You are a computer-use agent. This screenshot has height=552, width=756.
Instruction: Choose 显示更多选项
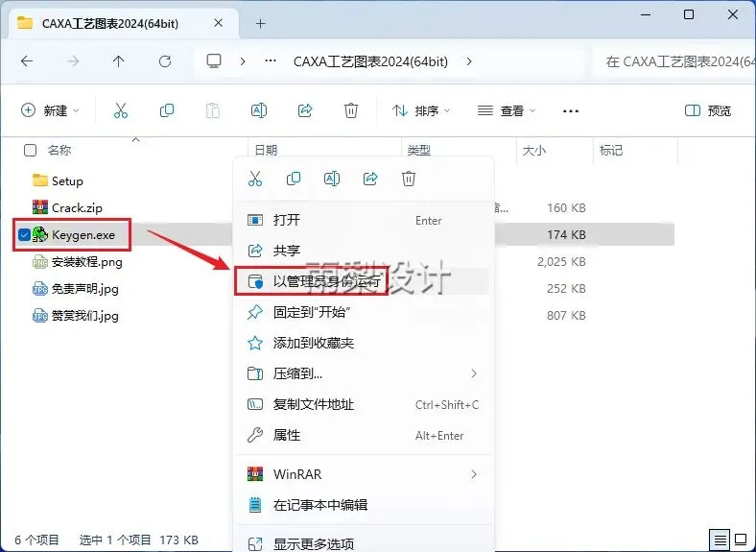point(364,543)
